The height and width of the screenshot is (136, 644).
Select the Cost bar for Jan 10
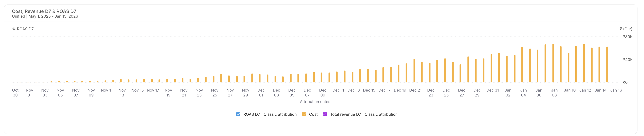point(568,68)
